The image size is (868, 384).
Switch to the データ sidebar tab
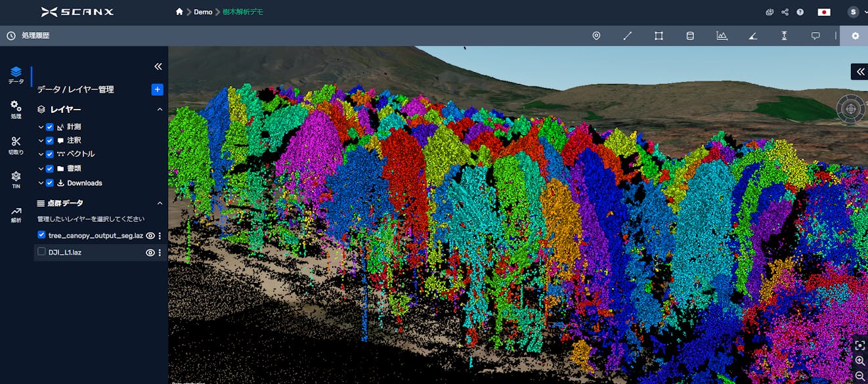16,74
